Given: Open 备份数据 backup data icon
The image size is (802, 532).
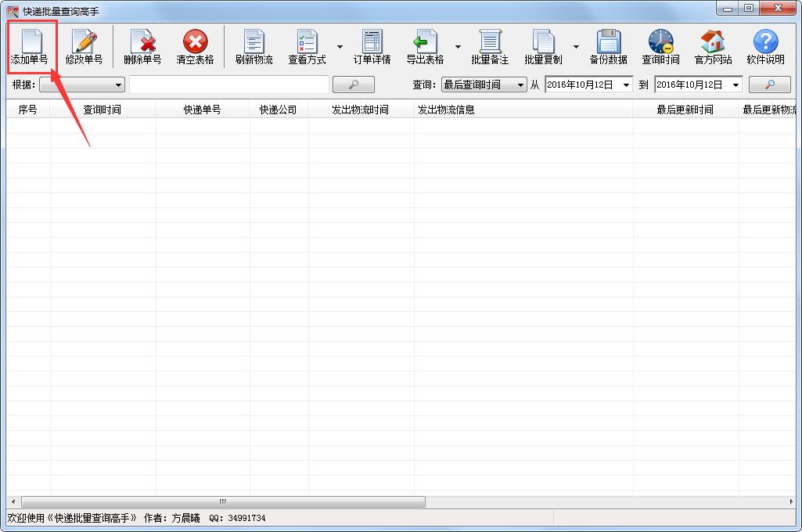Looking at the screenshot, I should click(609, 45).
